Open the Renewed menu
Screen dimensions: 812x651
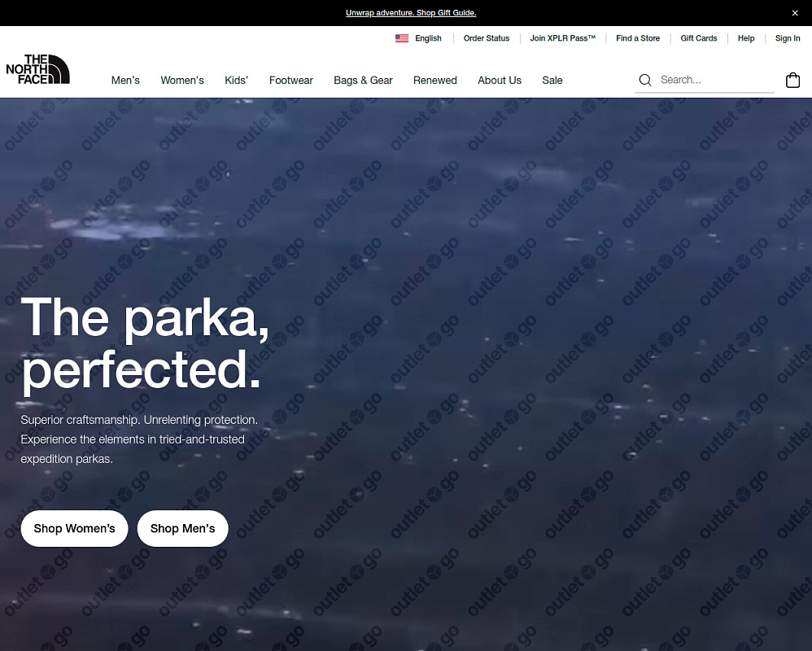pyautogui.click(x=435, y=81)
